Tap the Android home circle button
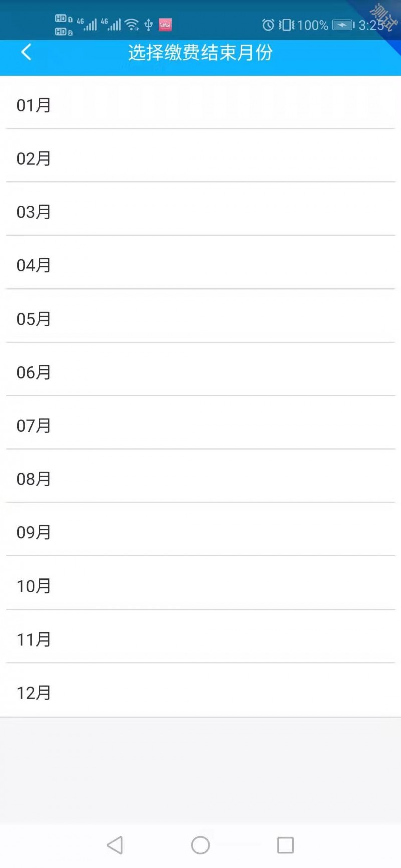The width and height of the screenshot is (401, 868). tap(200, 845)
